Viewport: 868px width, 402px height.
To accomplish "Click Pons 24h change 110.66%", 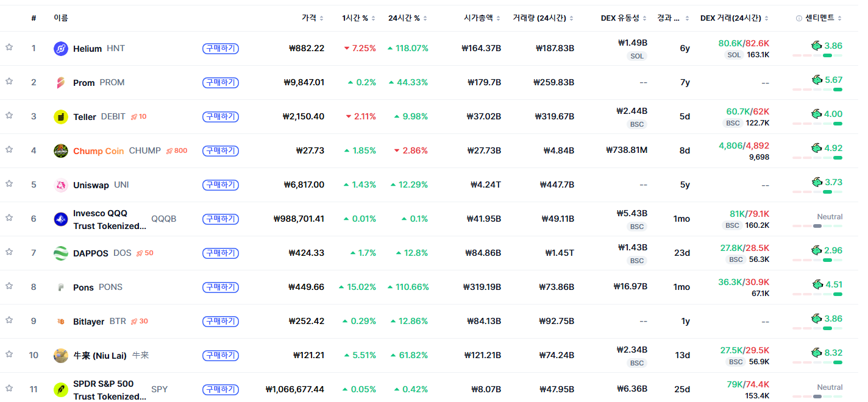I will coord(408,287).
